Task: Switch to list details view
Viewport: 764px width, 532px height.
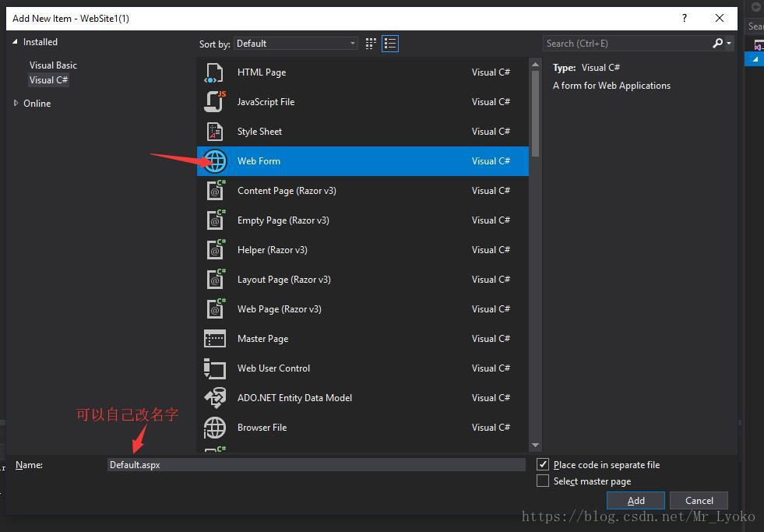Action: pos(390,44)
